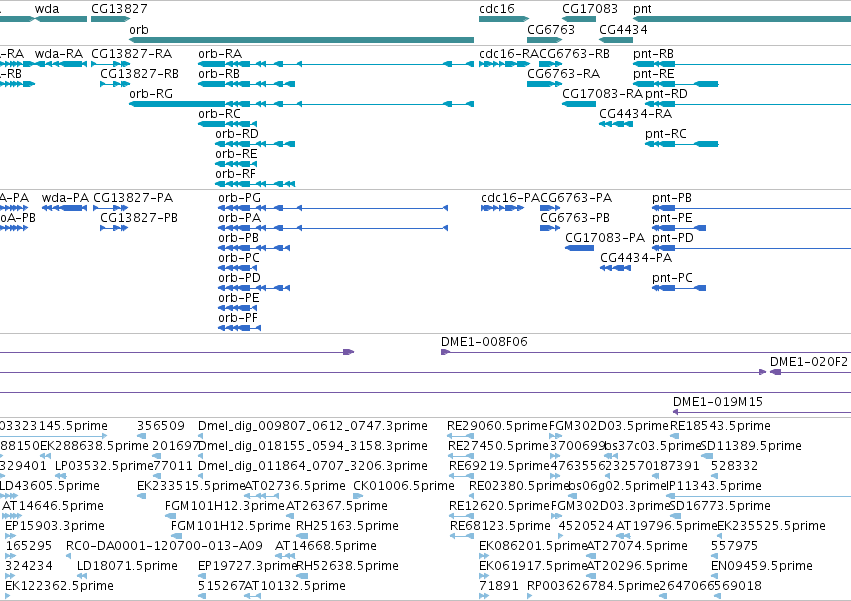Select the wda-RA transcript
Viewport: 851px width, 601px height.
coord(61,64)
